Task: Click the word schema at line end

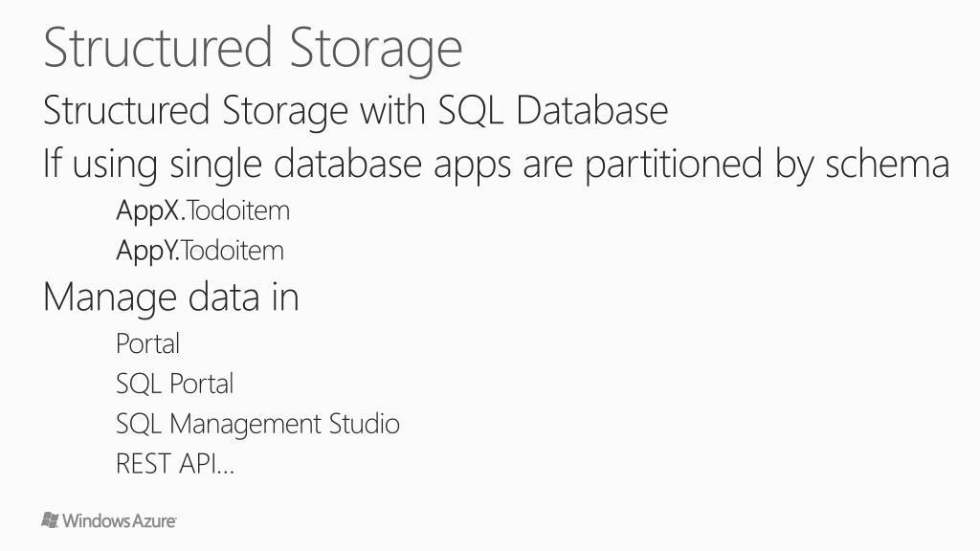Action: [887, 165]
